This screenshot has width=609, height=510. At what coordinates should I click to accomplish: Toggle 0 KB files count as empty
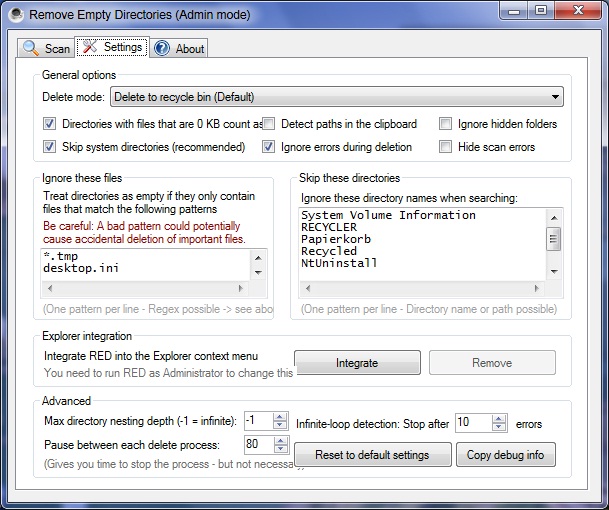[x=49, y=124]
